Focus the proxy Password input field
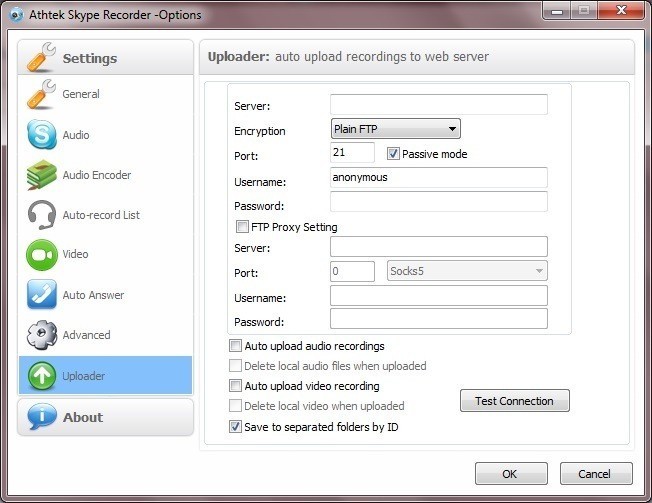The width and height of the screenshot is (652, 503). pos(439,319)
